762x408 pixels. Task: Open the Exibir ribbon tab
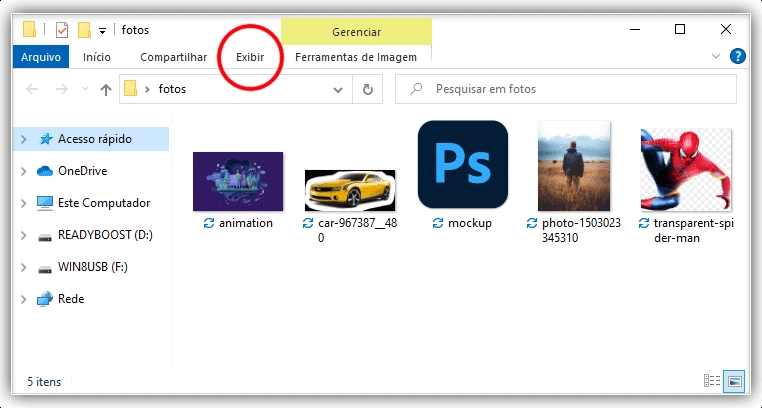(250, 57)
